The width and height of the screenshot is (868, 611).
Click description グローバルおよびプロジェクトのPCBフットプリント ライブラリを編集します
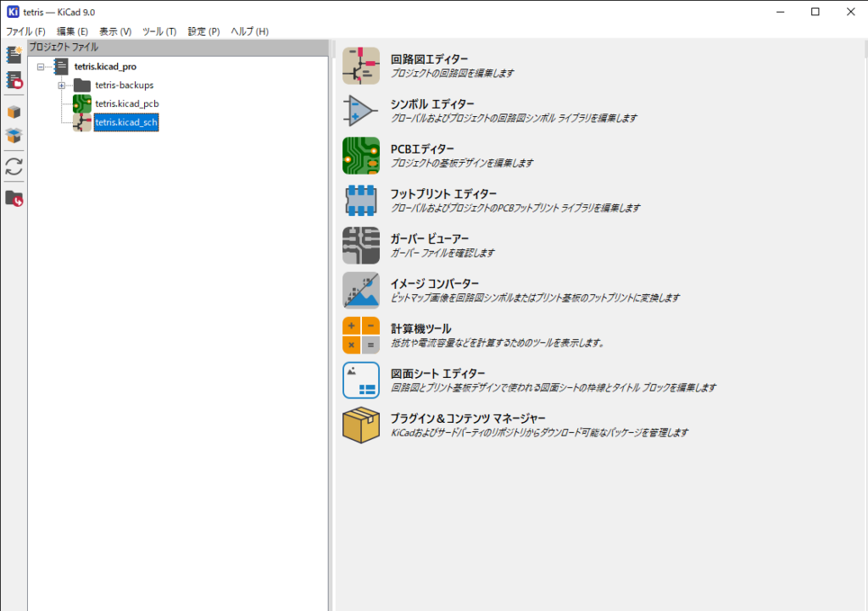[515, 208]
